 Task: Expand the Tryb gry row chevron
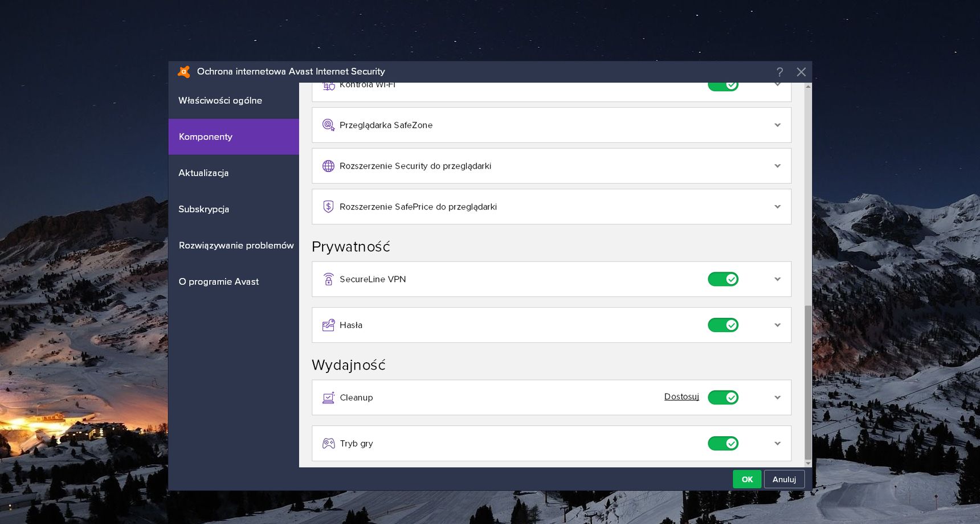point(777,444)
